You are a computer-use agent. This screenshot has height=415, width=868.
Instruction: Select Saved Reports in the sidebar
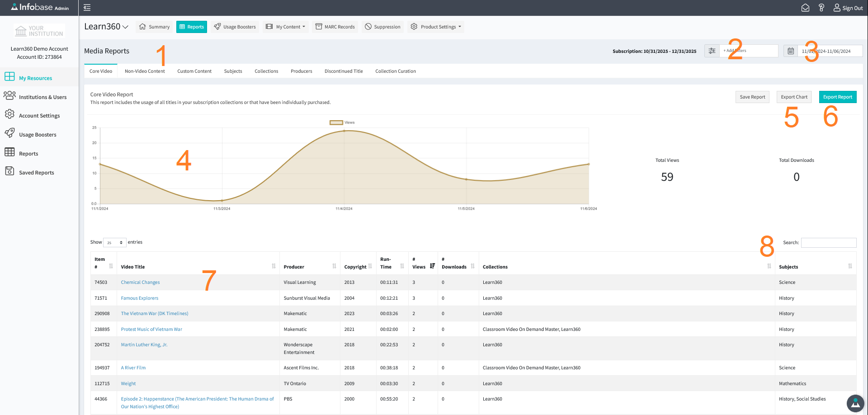37,172
